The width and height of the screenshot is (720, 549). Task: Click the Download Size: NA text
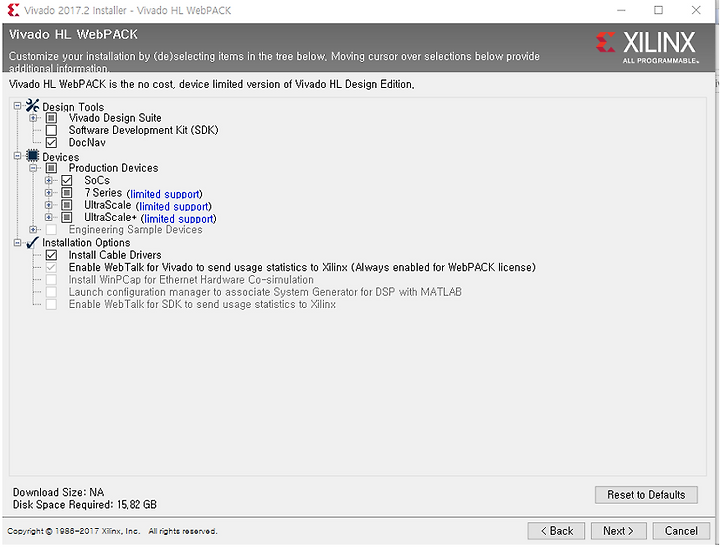[58, 493]
